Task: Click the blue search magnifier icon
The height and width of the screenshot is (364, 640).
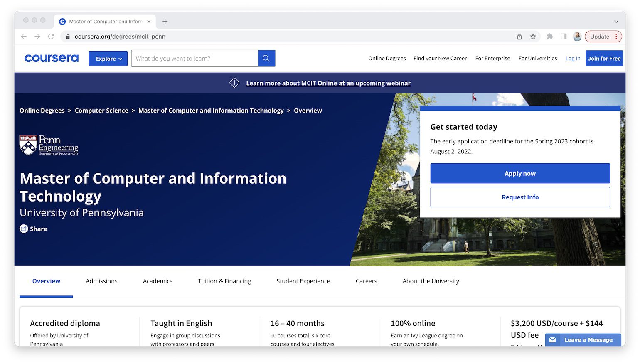Action: click(266, 58)
